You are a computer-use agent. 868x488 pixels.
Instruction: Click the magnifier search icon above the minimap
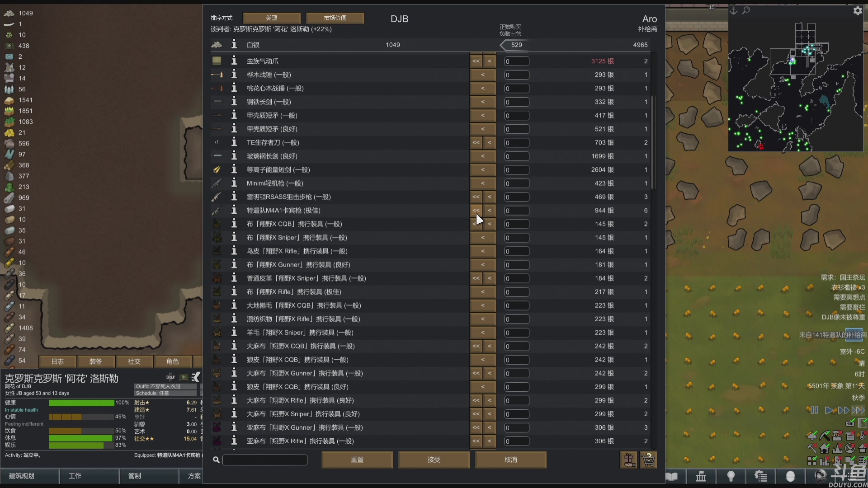click(x=746, y=10)
